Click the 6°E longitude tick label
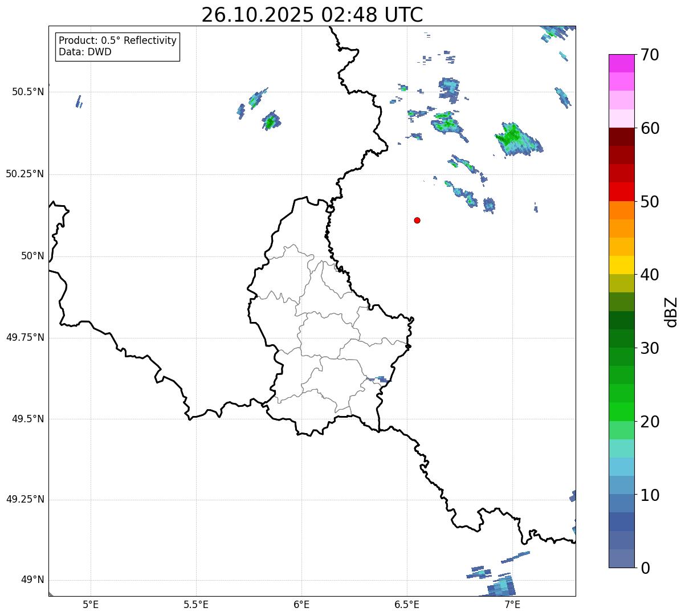Image resolution: width=685 pixels, height=616 pixels. coord(301,604)
